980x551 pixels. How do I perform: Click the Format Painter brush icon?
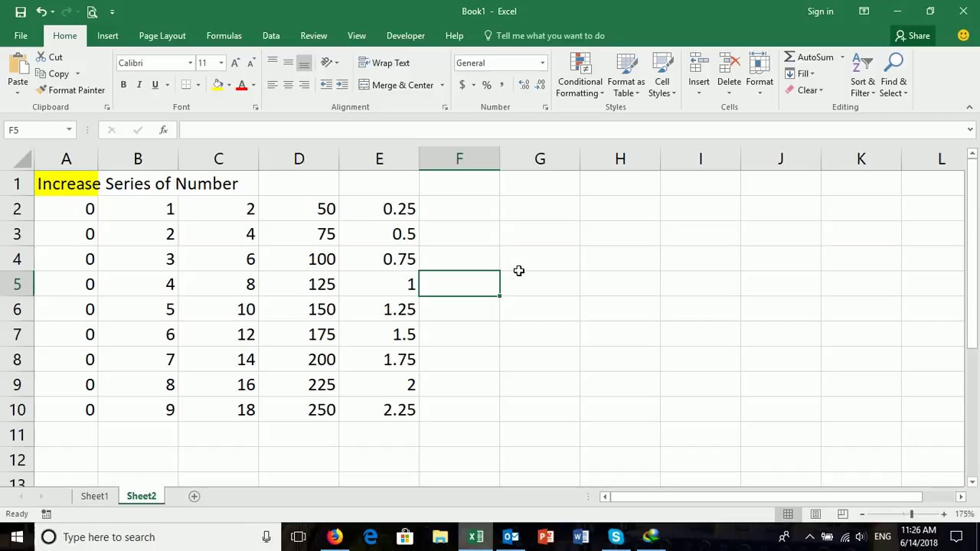[x=41, y=90]
